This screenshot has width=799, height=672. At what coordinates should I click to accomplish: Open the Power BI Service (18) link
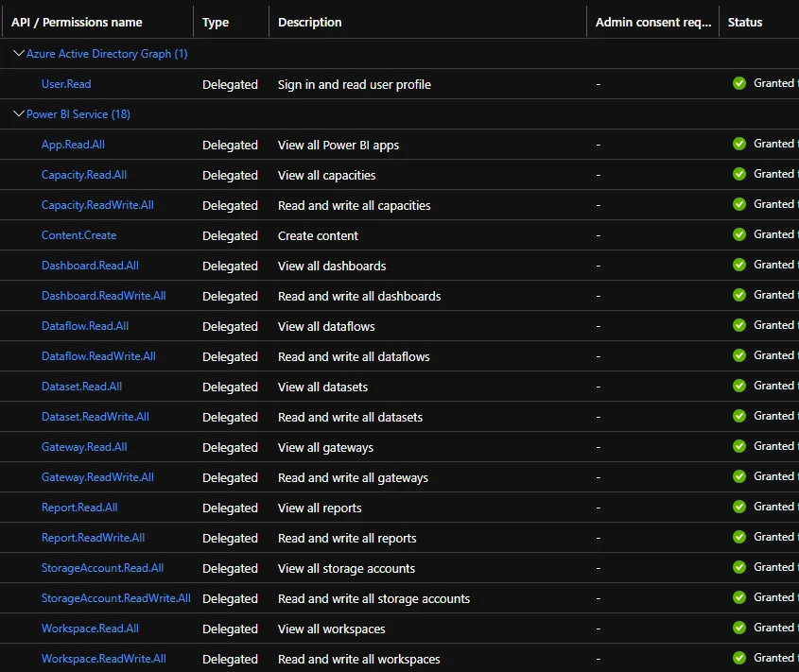coord(78,114)
